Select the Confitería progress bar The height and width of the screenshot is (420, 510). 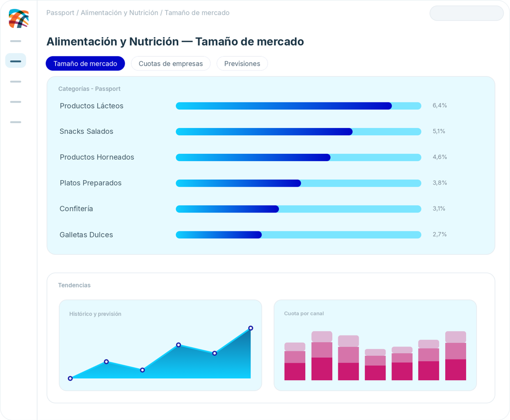click(x=299, y=209)
